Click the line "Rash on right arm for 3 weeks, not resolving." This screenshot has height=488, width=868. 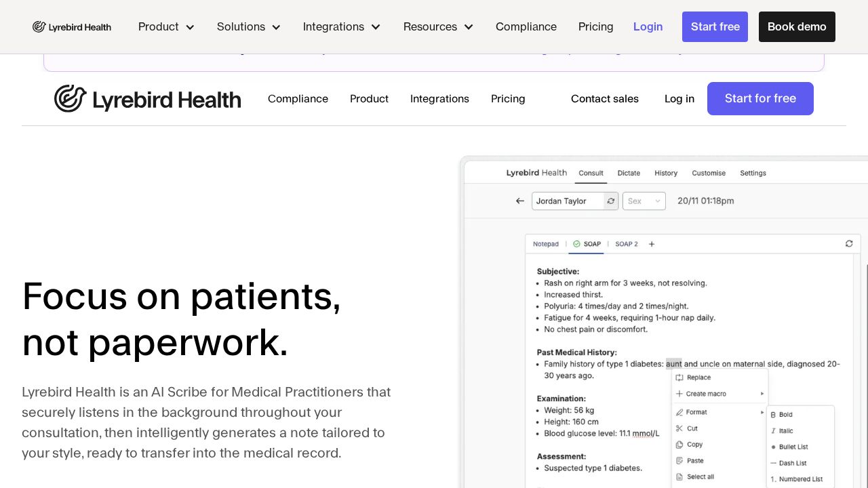coord(625,283)
